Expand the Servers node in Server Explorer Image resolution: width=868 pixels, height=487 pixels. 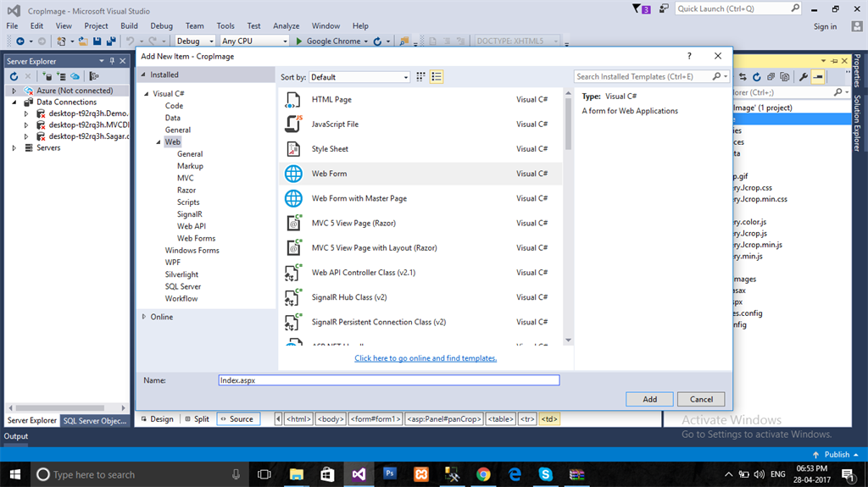[x=14, y=147]
